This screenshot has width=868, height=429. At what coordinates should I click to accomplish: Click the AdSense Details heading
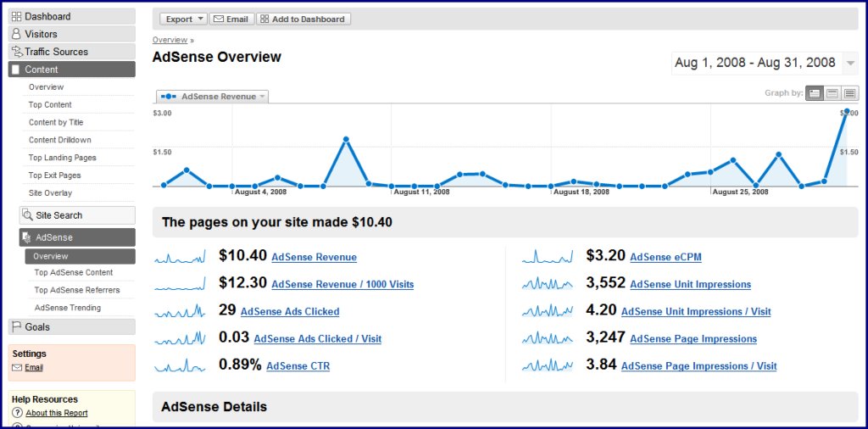point(214,407)
